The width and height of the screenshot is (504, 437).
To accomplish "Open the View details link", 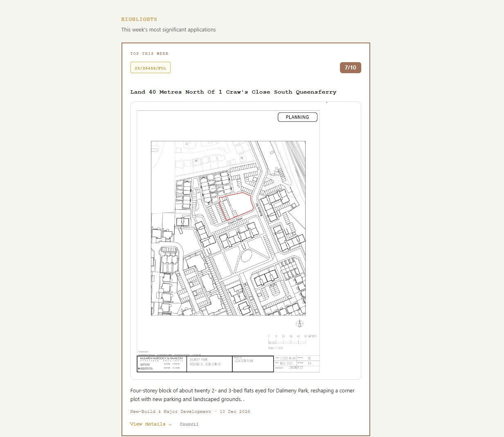I will coord(151,424).
